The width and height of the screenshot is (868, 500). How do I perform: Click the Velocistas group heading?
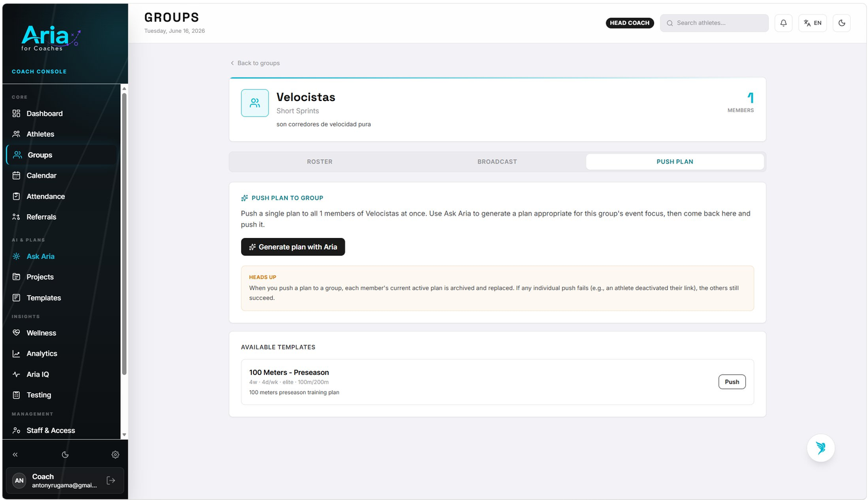pos(306,97)
